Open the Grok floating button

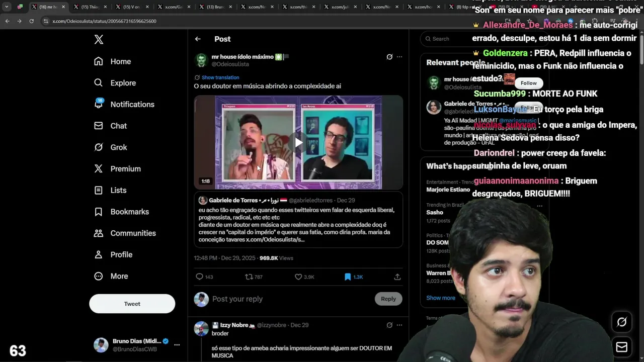coord(622,322)
